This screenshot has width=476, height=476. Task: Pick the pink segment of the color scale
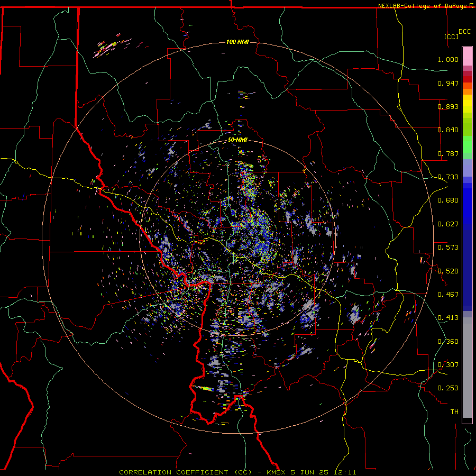pos(467,56)
